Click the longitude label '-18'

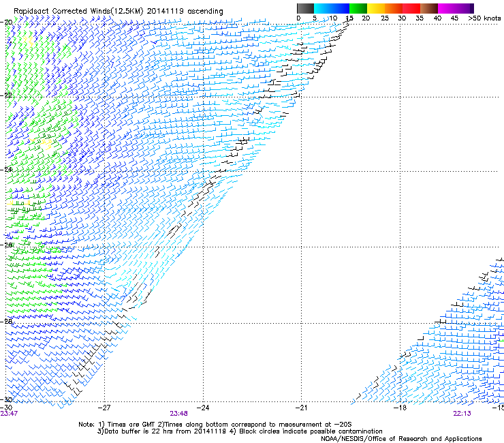(400, 408)
